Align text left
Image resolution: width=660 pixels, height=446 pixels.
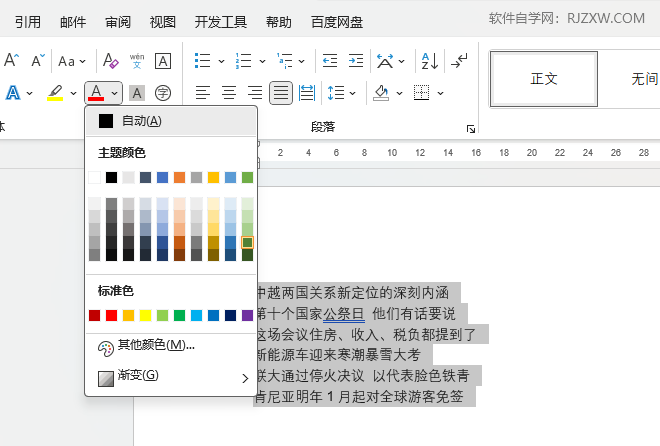click(203, 93)
